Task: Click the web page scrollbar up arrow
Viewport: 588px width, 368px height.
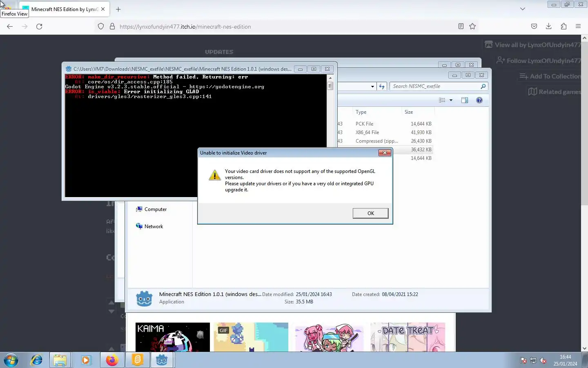Action: [584, 38]
